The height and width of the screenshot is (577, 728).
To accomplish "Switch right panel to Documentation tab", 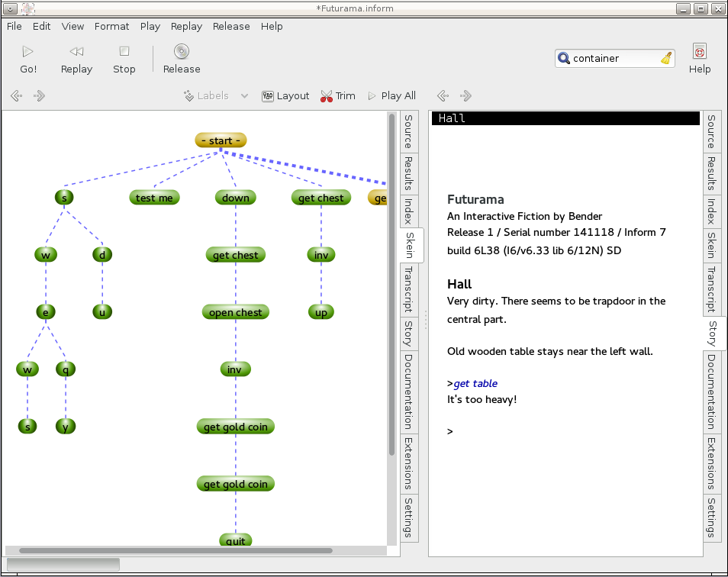I will 712,392.
